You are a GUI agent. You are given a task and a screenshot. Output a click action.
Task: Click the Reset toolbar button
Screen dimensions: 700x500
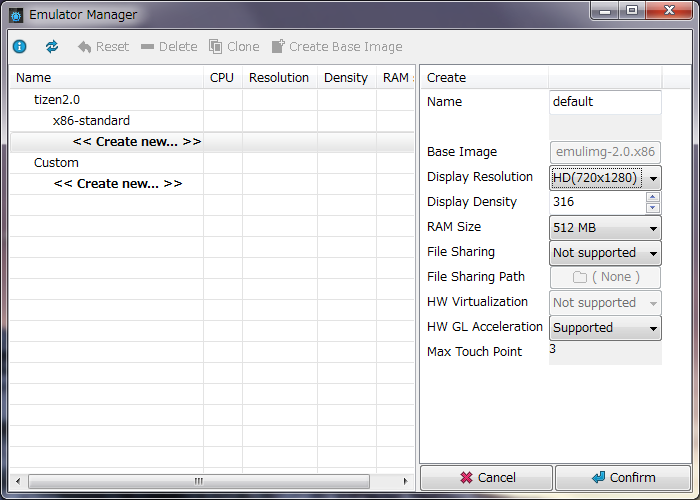click(103, 46)
